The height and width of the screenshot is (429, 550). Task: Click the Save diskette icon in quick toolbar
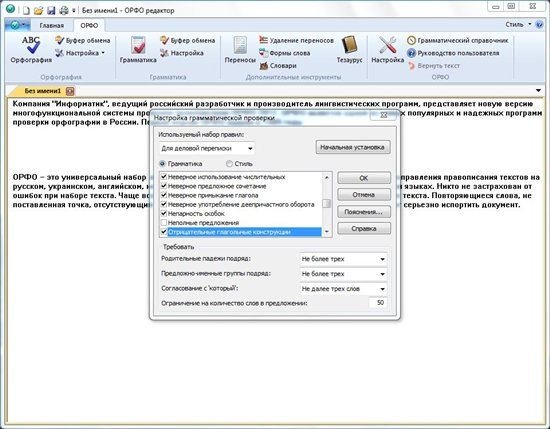coord(51,11)
